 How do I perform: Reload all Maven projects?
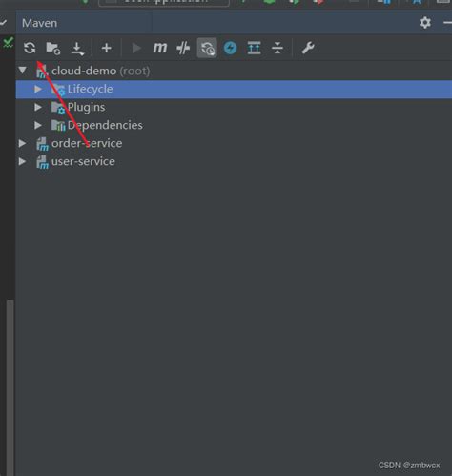30,48
